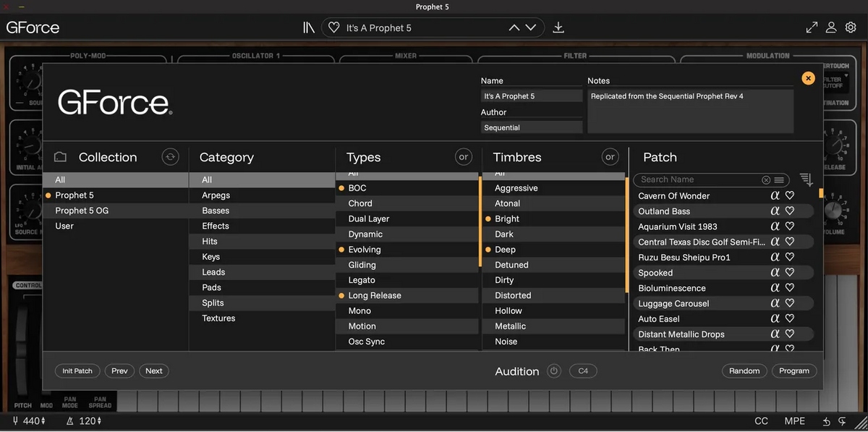The width and height of the screenshot is (868, 432).
Task: Open the audition note C4 selector
Action: [x=583, y=370]
